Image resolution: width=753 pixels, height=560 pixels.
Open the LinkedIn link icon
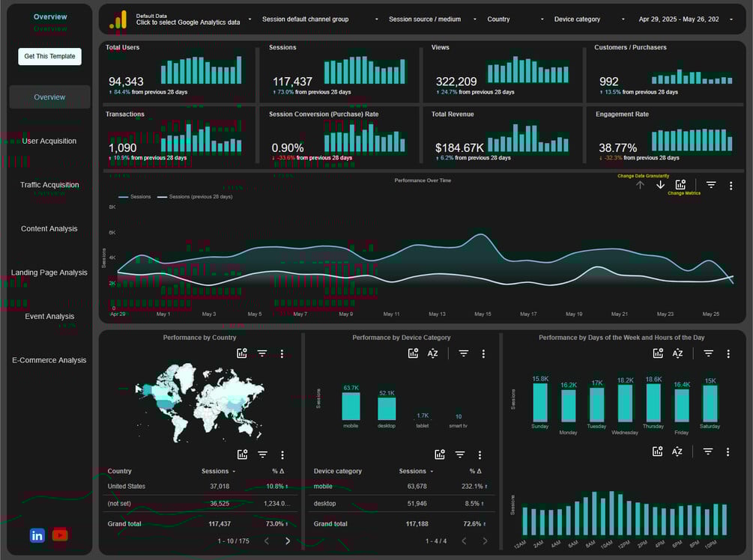pos(37,535)
